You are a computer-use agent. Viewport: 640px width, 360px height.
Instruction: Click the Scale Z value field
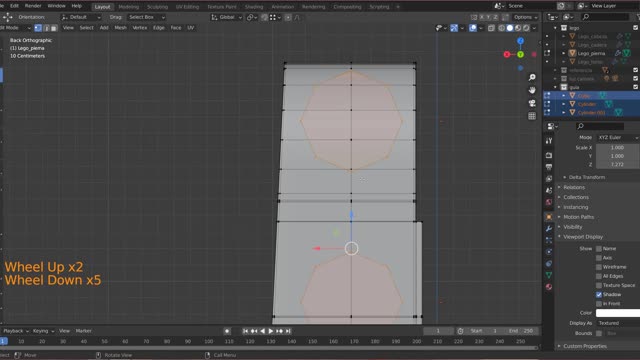pyautogui.click(x=618, y=164)
